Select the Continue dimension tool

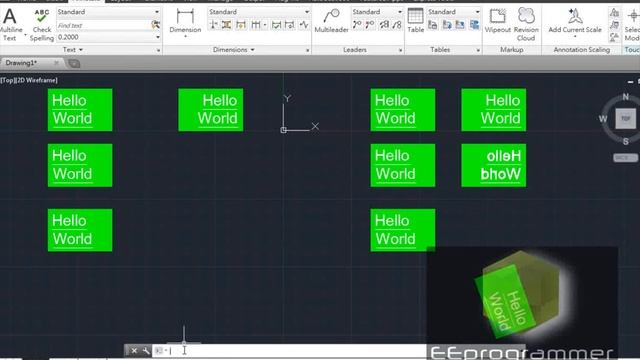[256, 25]
